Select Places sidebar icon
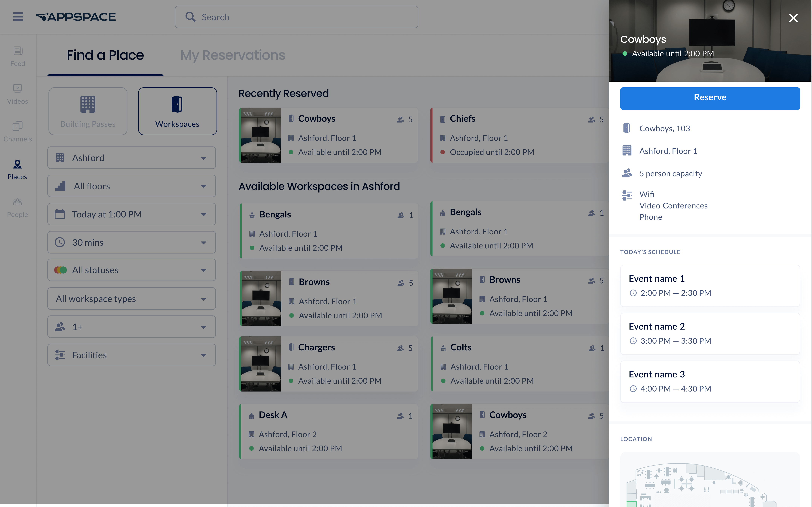The height and width of the screenshot is (507, 812). [17, 169]
